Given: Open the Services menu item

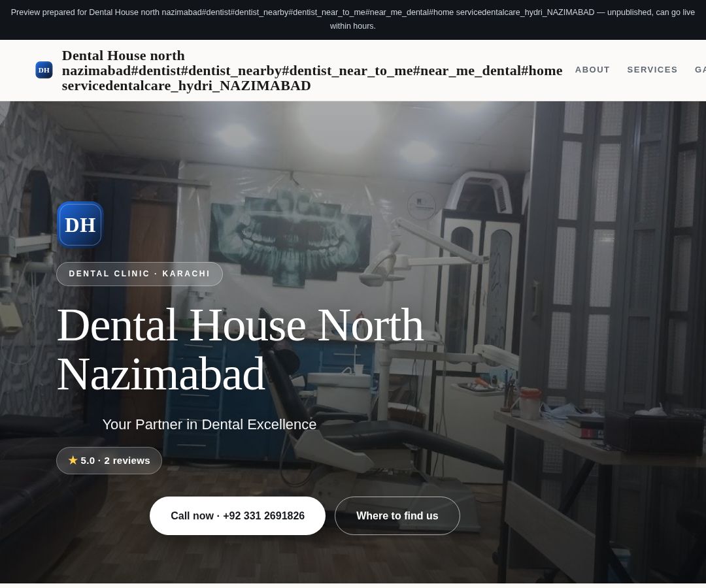Looking at the screenshot, I should (x=652, y=70).
